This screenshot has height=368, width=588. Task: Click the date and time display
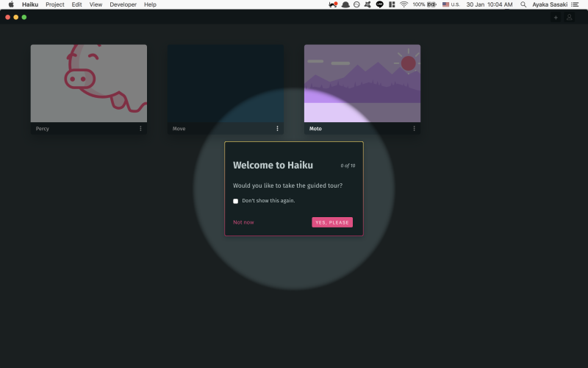click(490, 4)
